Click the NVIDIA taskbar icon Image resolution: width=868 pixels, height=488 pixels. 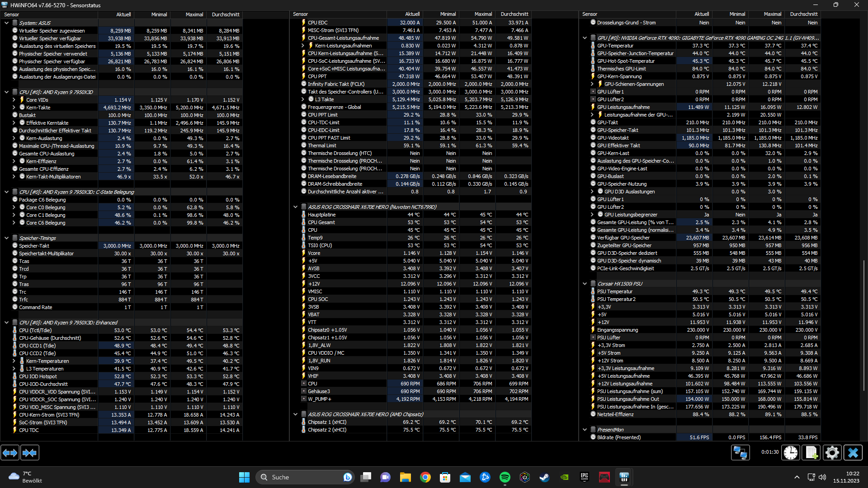click(x=565, y=477)
